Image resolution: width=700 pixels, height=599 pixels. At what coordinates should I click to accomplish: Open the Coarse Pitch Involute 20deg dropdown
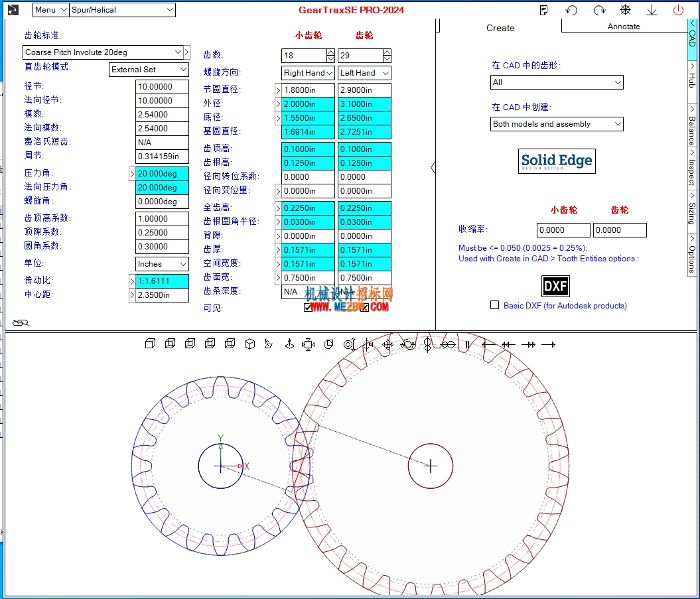103,52
